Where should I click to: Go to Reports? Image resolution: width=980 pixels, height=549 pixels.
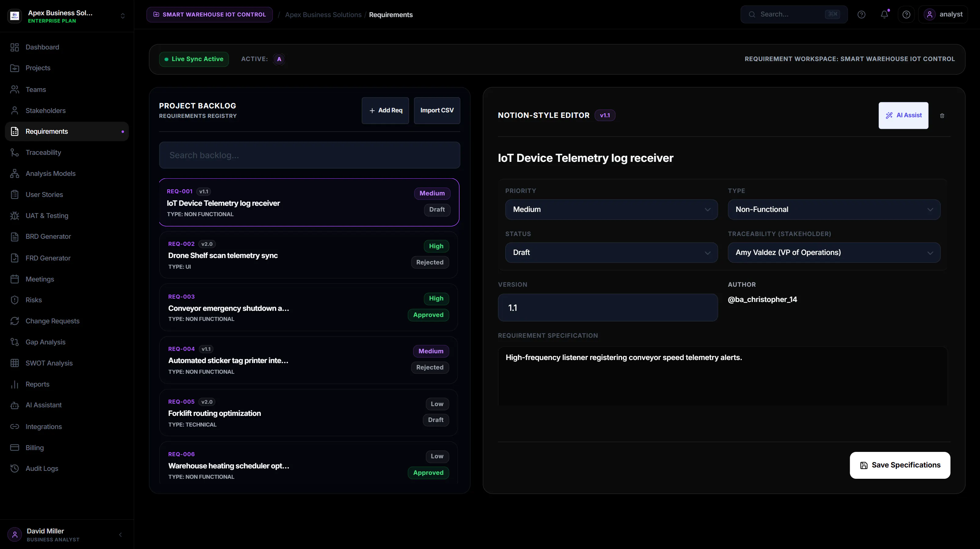click(67, 384)
